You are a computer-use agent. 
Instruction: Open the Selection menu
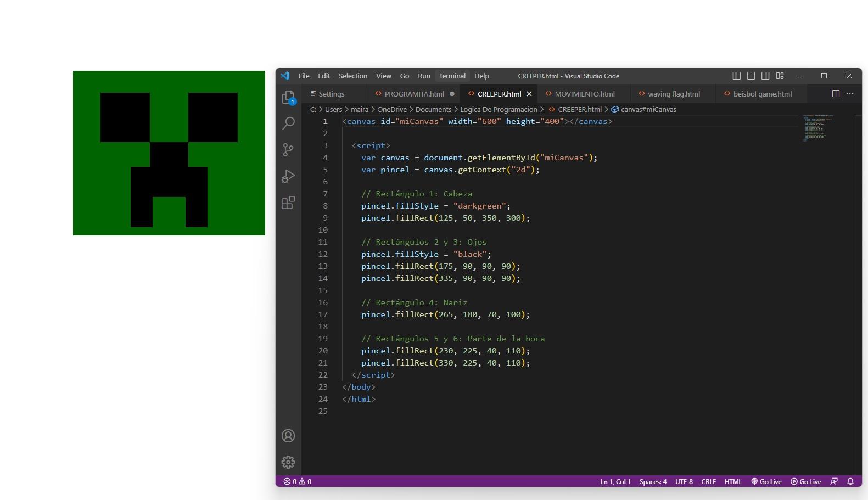353,76
